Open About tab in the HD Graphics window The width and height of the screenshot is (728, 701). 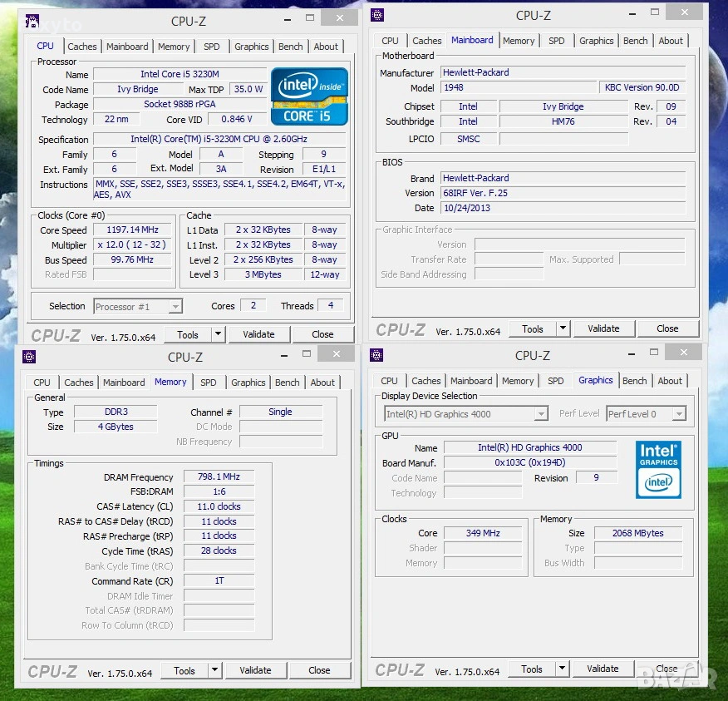670,381
